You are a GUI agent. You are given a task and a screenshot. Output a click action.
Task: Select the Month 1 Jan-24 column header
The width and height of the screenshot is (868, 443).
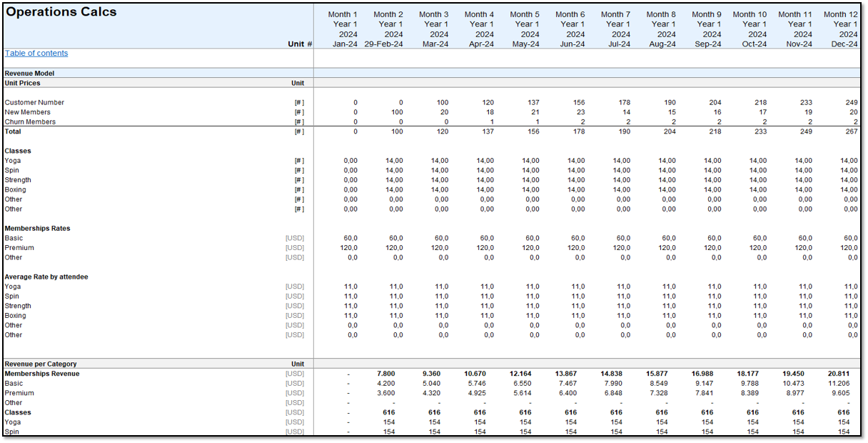343,29
